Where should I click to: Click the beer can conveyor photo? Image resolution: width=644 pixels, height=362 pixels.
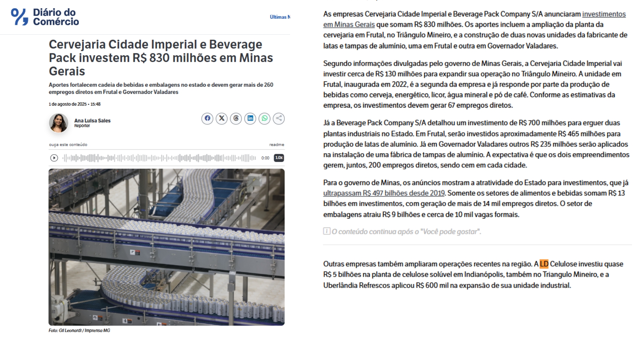[166, 247]
